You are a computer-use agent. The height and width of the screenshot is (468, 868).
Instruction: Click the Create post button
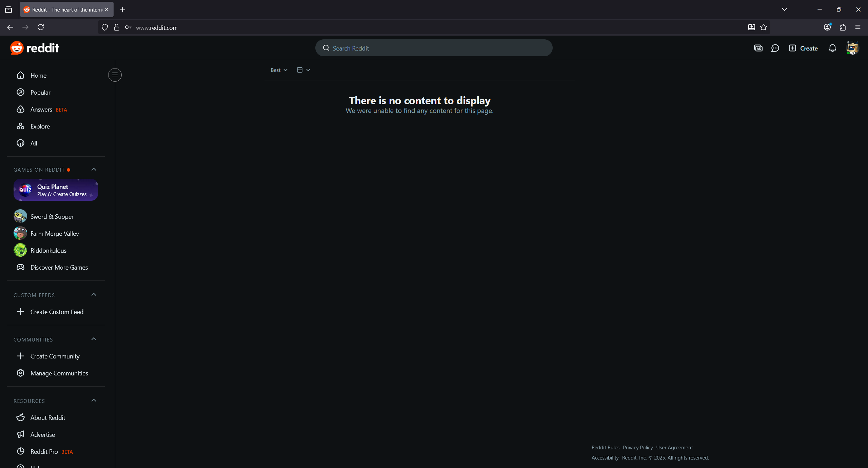coord(803,48)
